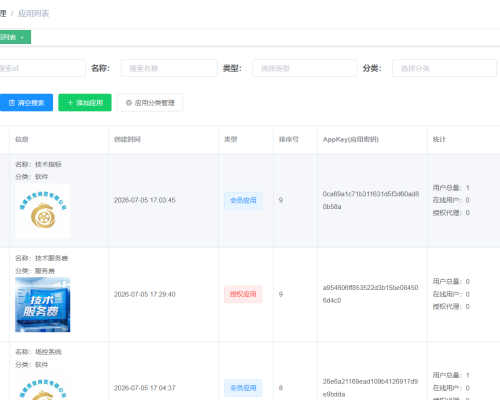Screen dimensions: 500x400
Task: Open the 技术指标 app logo thumbnail
Action: click(x=43, y=211)
